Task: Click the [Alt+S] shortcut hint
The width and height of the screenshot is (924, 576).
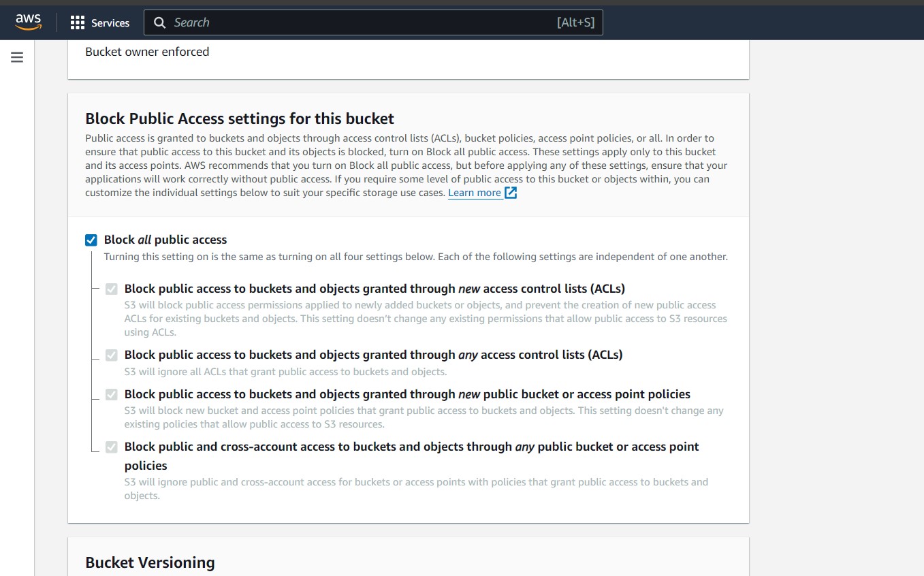Action: tap(575, 22)
